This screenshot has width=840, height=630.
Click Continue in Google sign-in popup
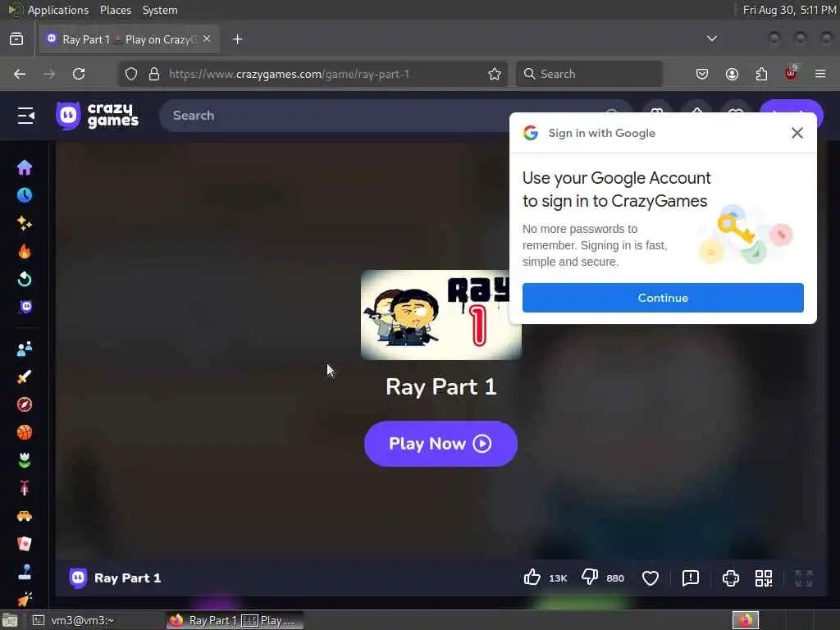(663, 298)
